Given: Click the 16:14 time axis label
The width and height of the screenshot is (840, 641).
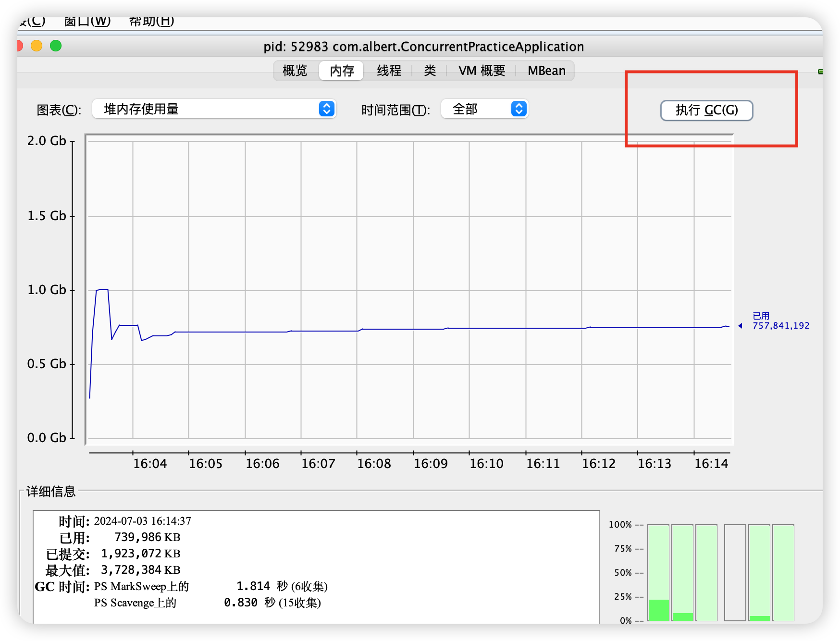Looking at the screenshot, I should click(711, 464).
